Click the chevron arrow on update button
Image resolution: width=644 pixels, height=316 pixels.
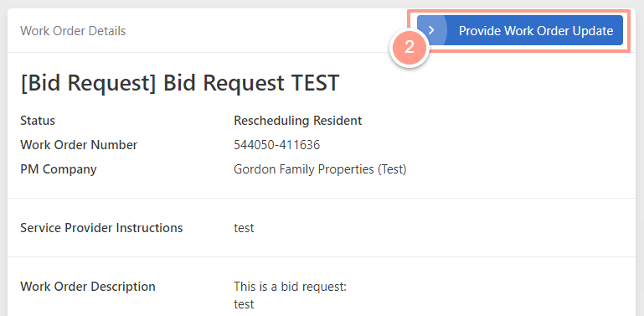(430, 30)
